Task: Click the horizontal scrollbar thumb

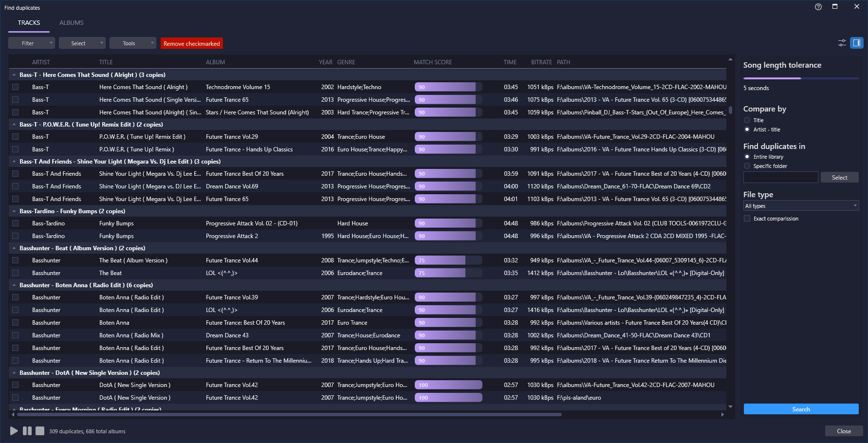Action: point(289,415)
